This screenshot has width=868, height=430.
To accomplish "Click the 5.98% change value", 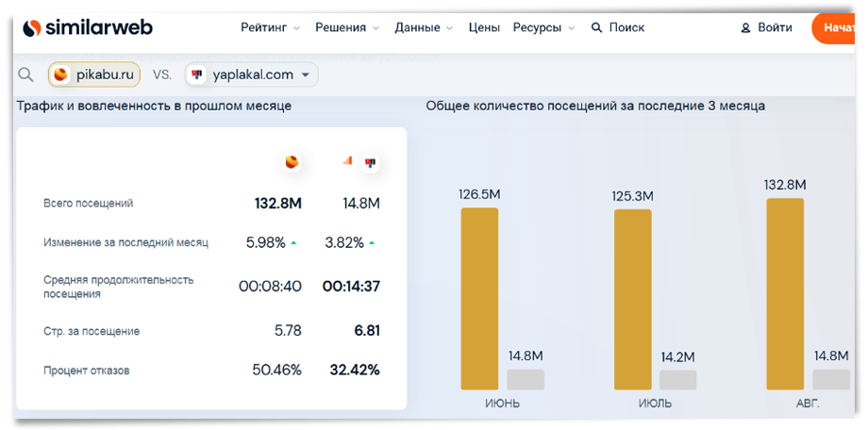I will coord(266,242).
